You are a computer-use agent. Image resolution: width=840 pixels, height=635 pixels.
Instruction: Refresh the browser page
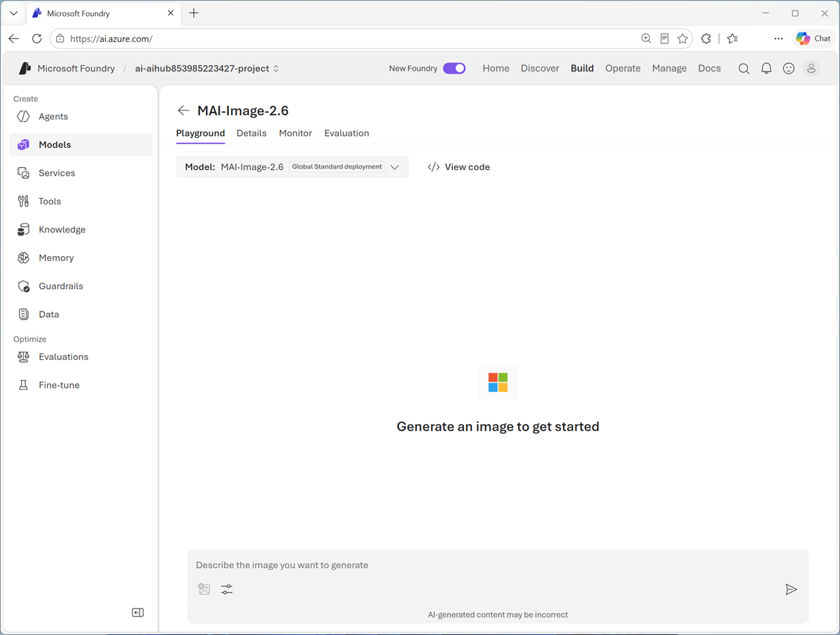[x=37, y=39]
